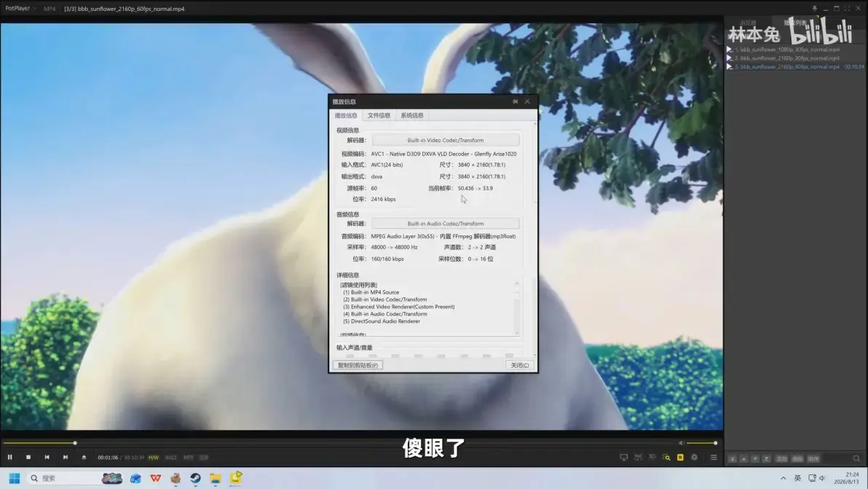Click the MP4 format label in title bar
The width and height of the screenshot is (868, 489).
[x=50, y=9]
